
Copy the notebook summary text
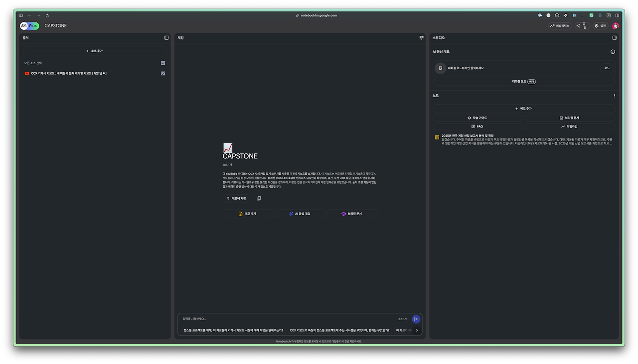[x=259, y=198]
